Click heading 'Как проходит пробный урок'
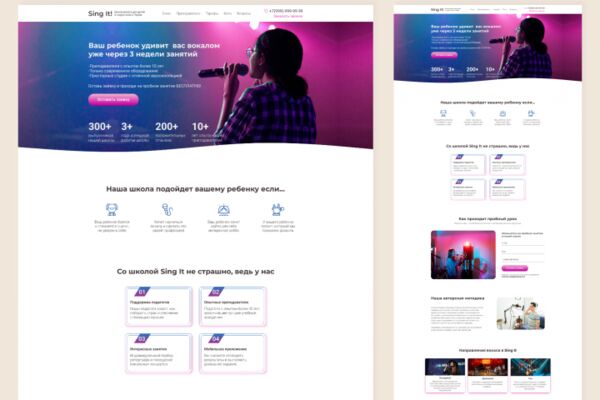The image size is (600, 400). 488,219
